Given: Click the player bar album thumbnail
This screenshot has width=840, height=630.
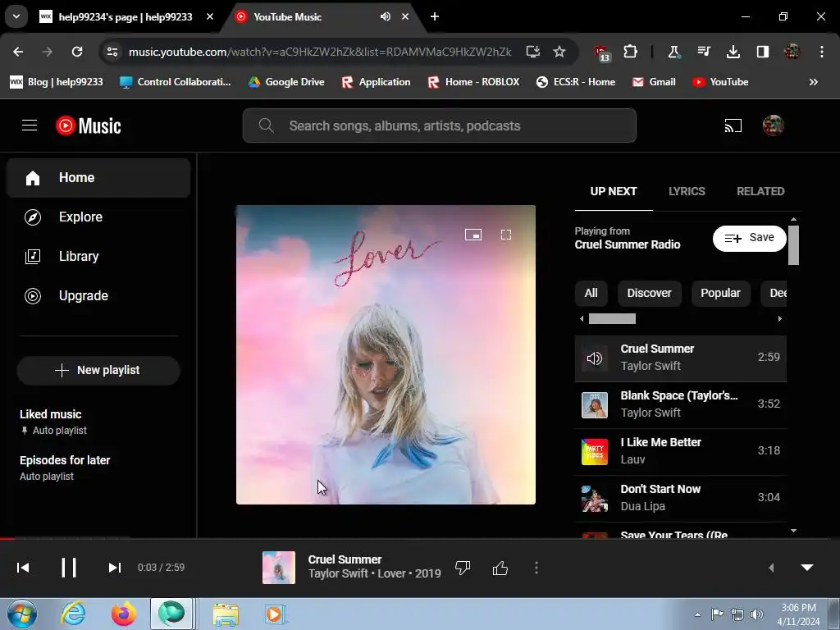Looking at the screenshot, I should [279, 568].
